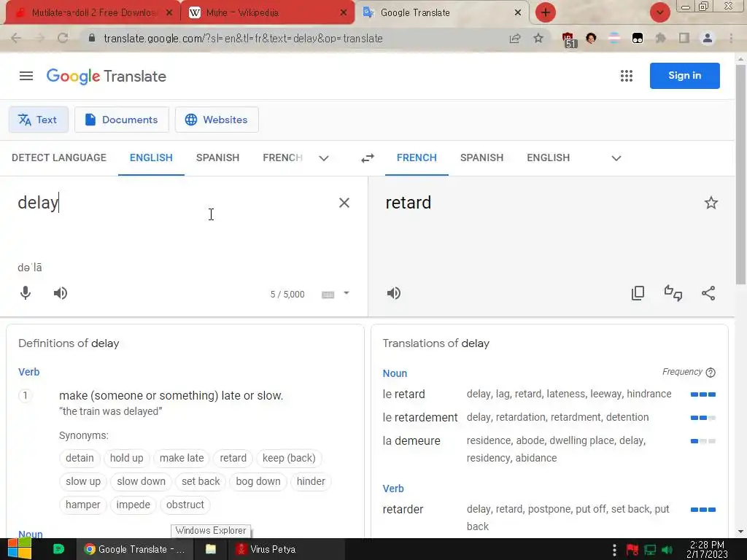Click the page vertical scrollbar thumb
Viewport: 747px width, 560px height.
(x=740, y=174)
